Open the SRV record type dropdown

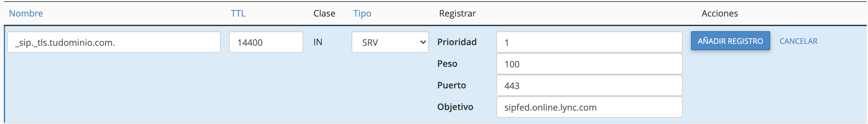click(x=390, y=42)
